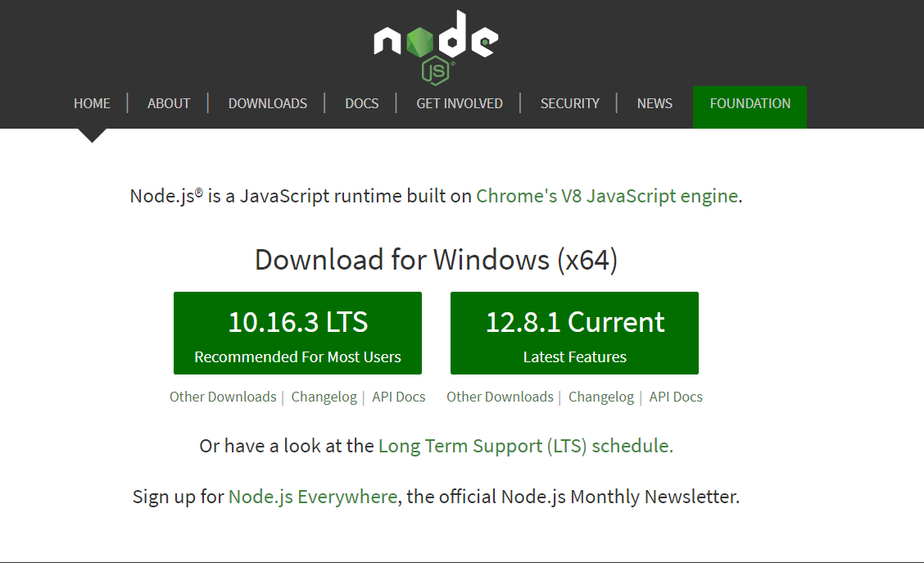Screen dimensions: 924x563
Task: Open the HOME navigation item
Action: click(x=92, y=104)
